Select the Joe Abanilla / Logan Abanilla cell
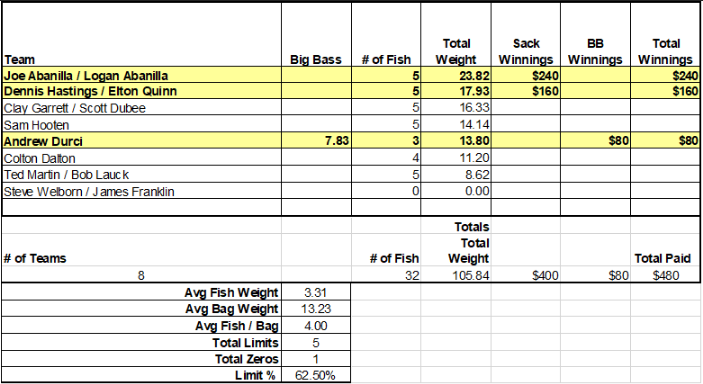 [142, 75]
